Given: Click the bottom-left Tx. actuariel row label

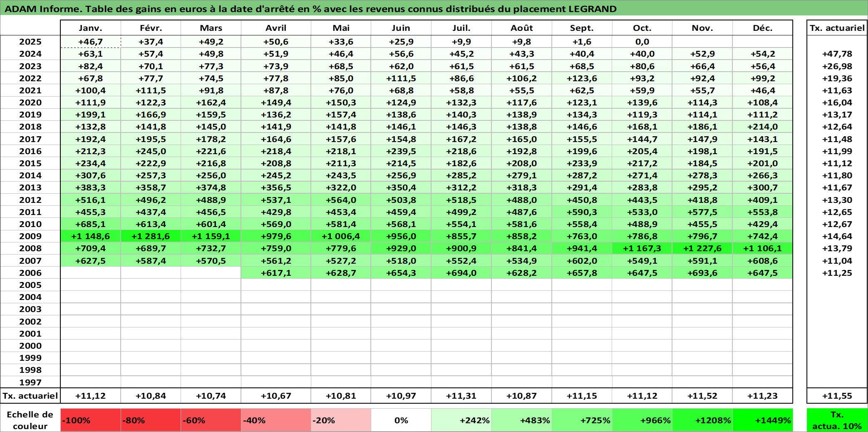Looking at the screenshot, I should point(30,396).
